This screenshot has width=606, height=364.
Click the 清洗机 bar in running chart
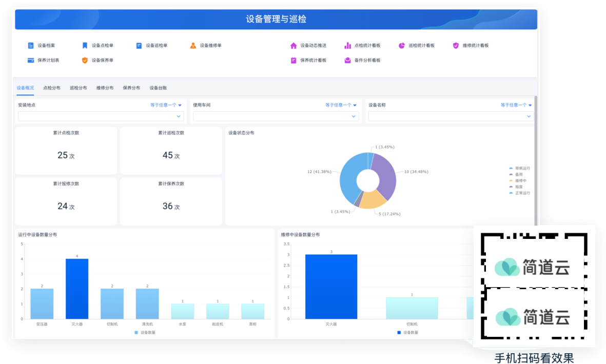pyautogui.click(x=147, y=304)
